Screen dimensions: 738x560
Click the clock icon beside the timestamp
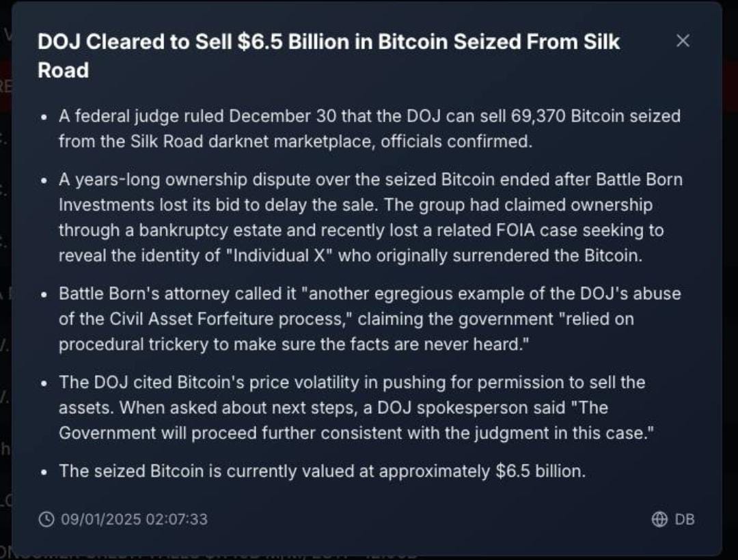pos(46,520)
